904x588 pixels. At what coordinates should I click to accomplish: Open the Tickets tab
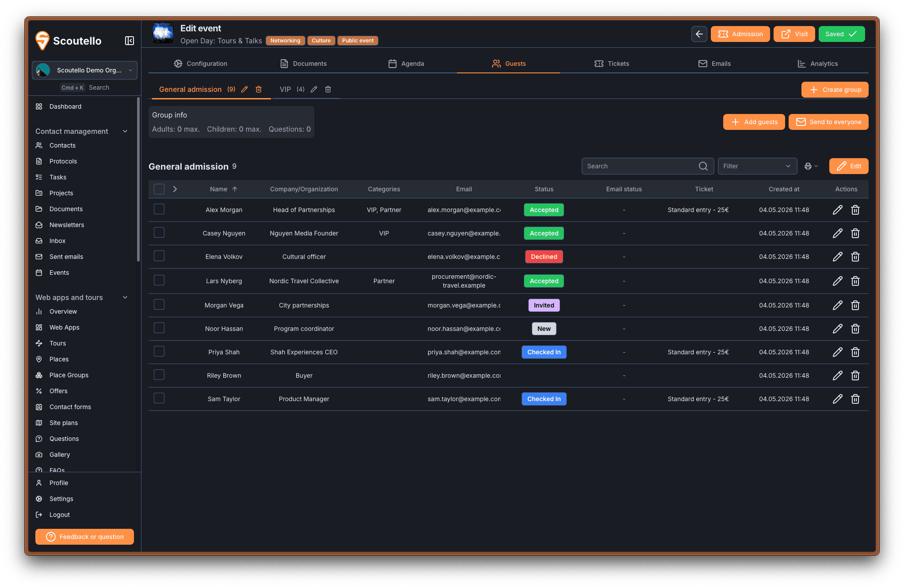(611, 64)
